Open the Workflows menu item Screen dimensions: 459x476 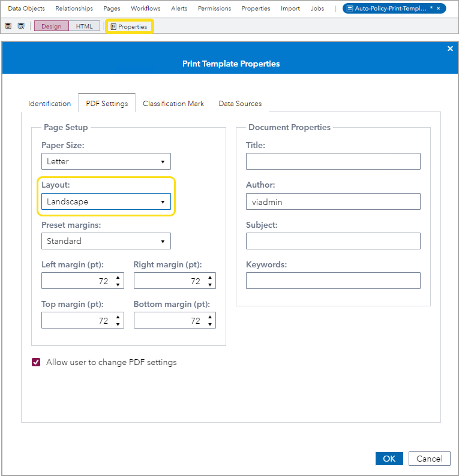click(146, 8)
